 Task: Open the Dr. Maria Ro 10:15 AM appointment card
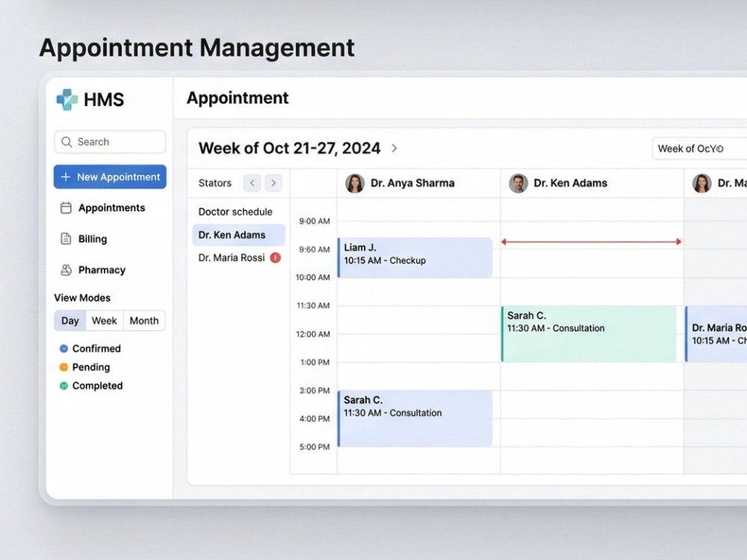point(716,334)
